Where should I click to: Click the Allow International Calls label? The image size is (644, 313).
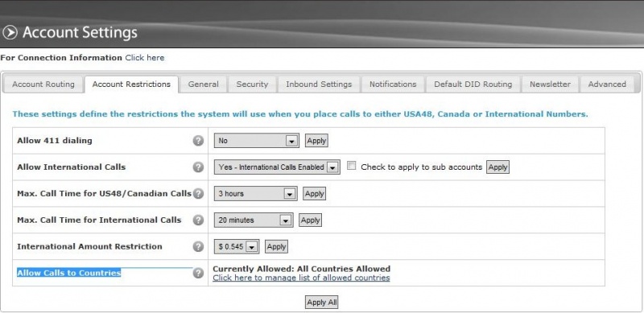pos(72,167)
